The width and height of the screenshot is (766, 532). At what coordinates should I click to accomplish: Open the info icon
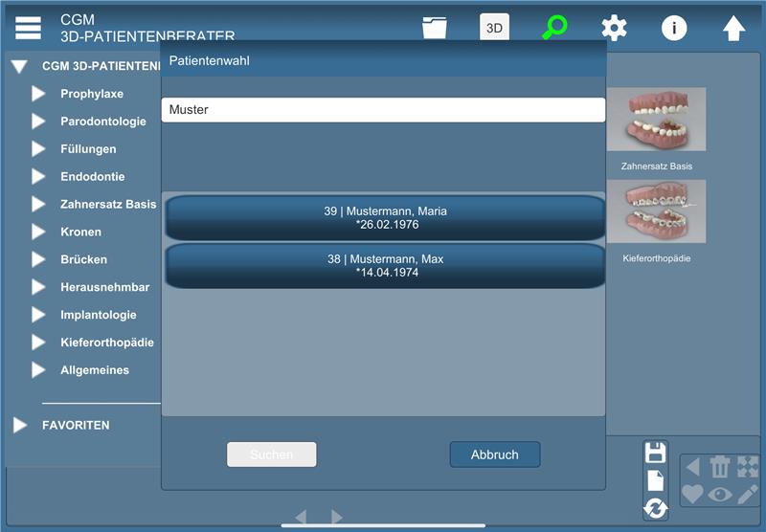click(674, 28)
